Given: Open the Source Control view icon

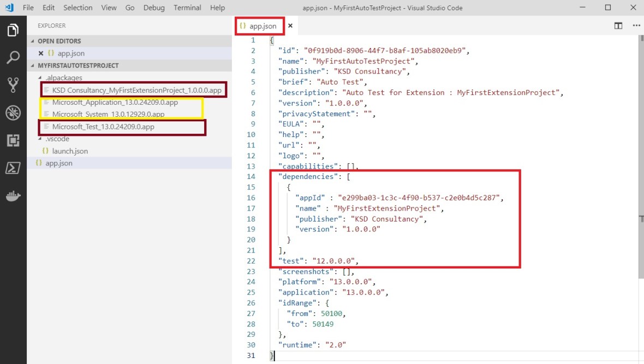Looking at the screenshot, I should click(13, 85).
